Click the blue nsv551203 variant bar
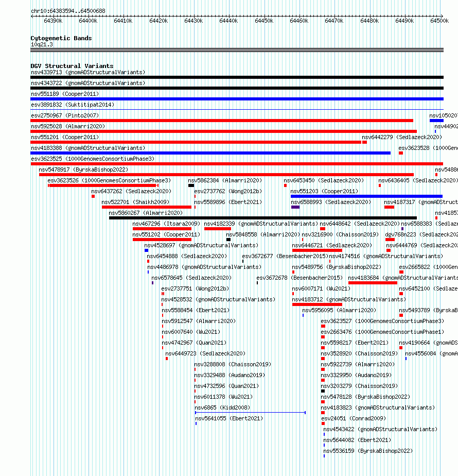458x476 pixels. click(367, 196)
